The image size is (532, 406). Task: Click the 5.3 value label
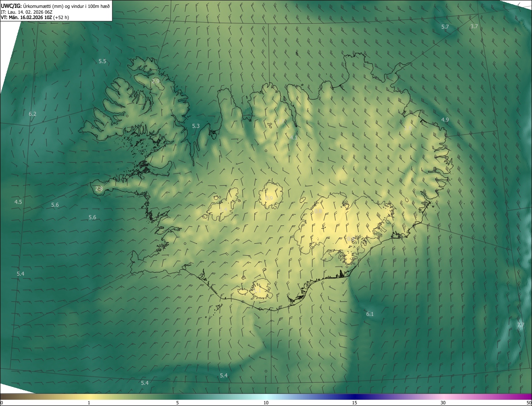[196, 126]
